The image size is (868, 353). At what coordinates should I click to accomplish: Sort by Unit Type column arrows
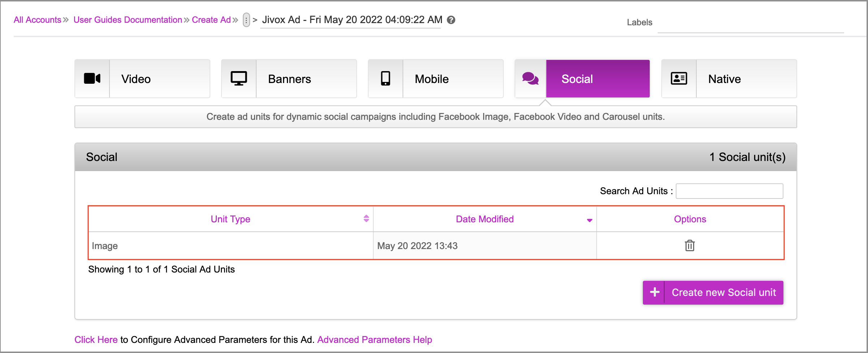point(366,219)
